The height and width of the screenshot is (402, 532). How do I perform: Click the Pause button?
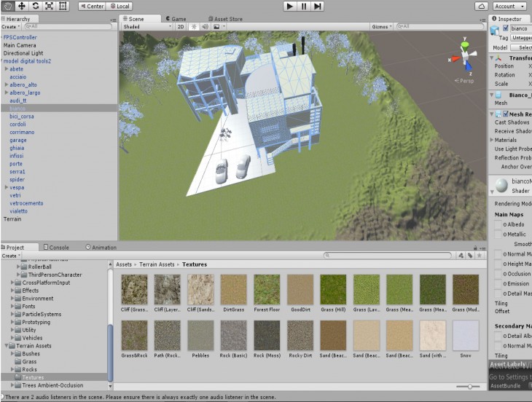point(304,6)
